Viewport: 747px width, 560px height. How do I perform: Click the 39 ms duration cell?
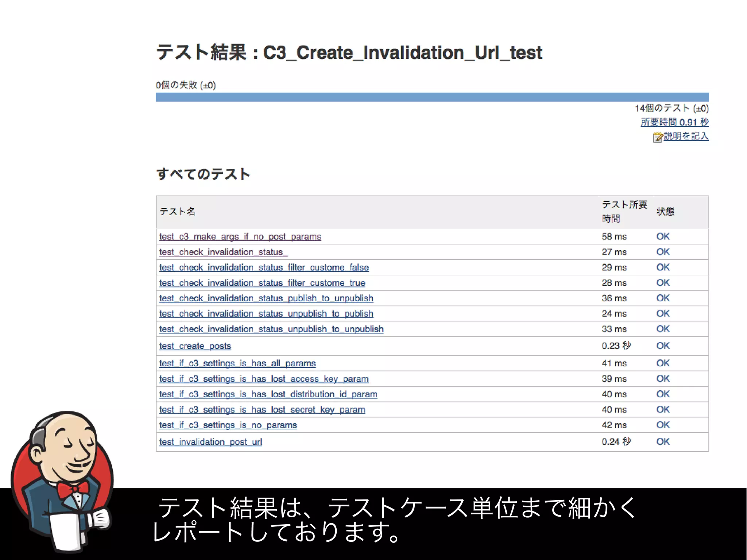tap(614, 379)
